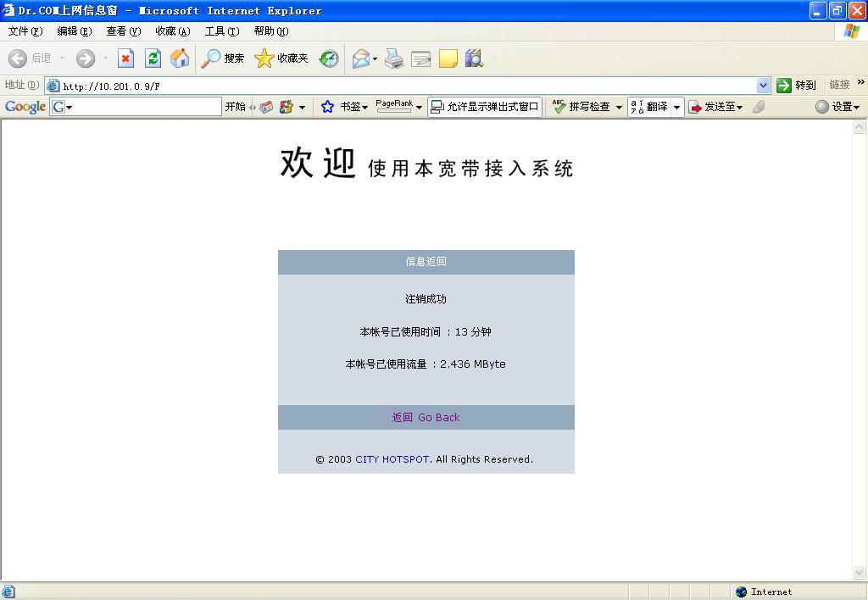Open the 文件(F) menu
This screenshot has height=600, width=868.
[25, 31]
